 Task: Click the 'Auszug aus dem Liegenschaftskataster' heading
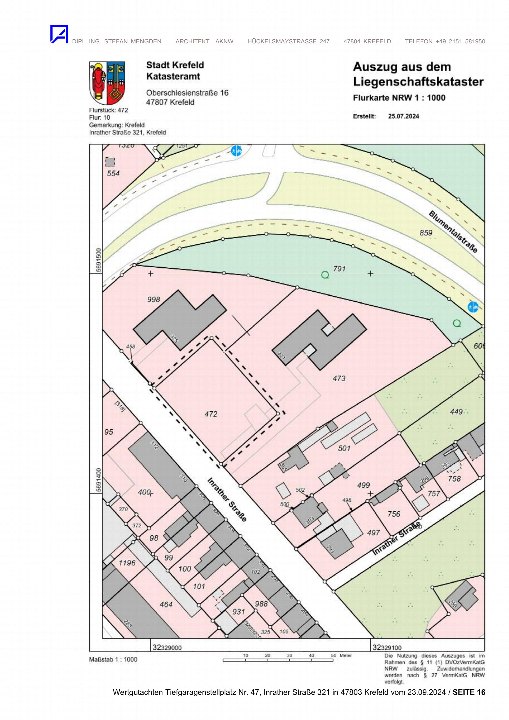tap(418, 74)
